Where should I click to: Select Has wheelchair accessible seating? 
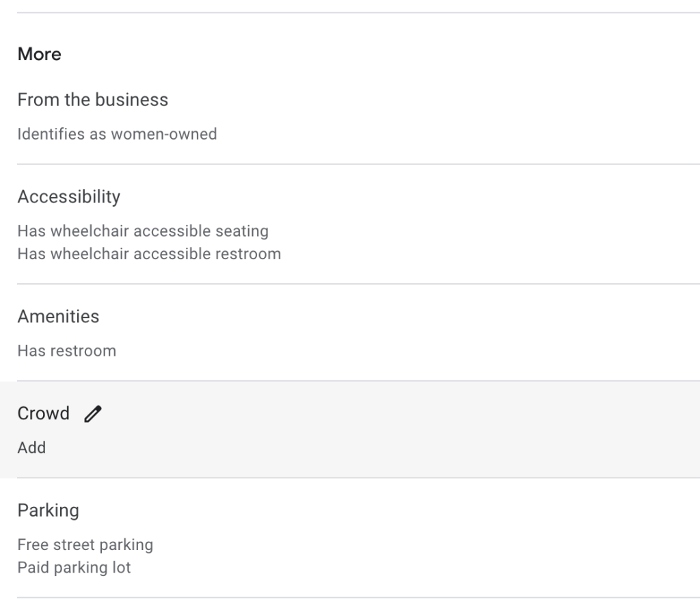(143, 231)
